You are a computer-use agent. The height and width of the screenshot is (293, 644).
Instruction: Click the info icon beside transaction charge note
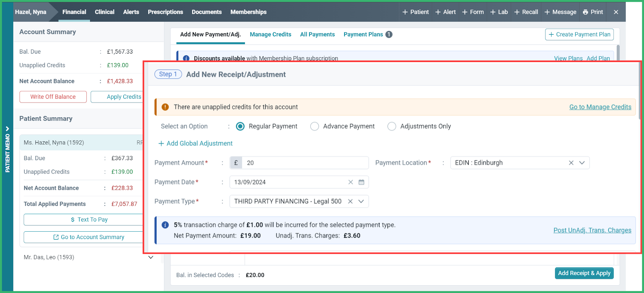[x=165, y=225]
